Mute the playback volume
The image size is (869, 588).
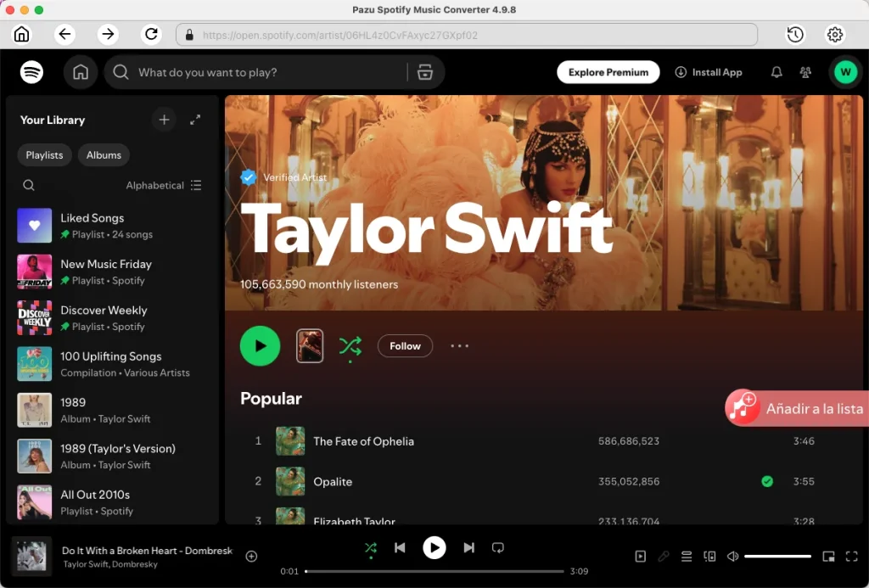point(732,556)
